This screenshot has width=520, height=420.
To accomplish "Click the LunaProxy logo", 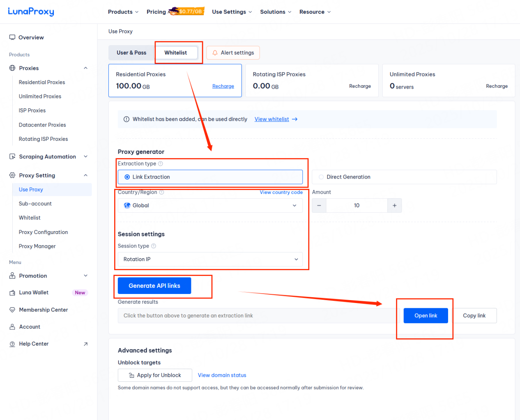I will [x=31, y=11].
